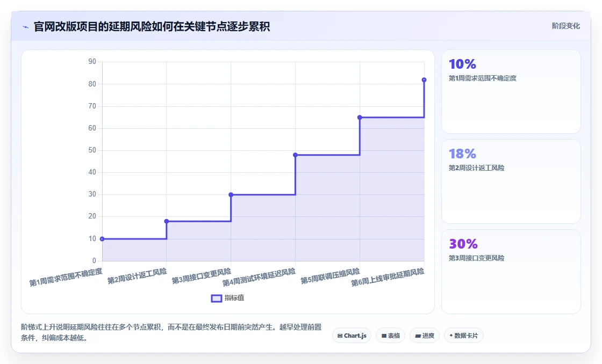Viewport: 602px width, 364px height.
Task: Click the title 官网改版项目的延期风险如何在关键节点逐步累积
Action: point(152,26)
